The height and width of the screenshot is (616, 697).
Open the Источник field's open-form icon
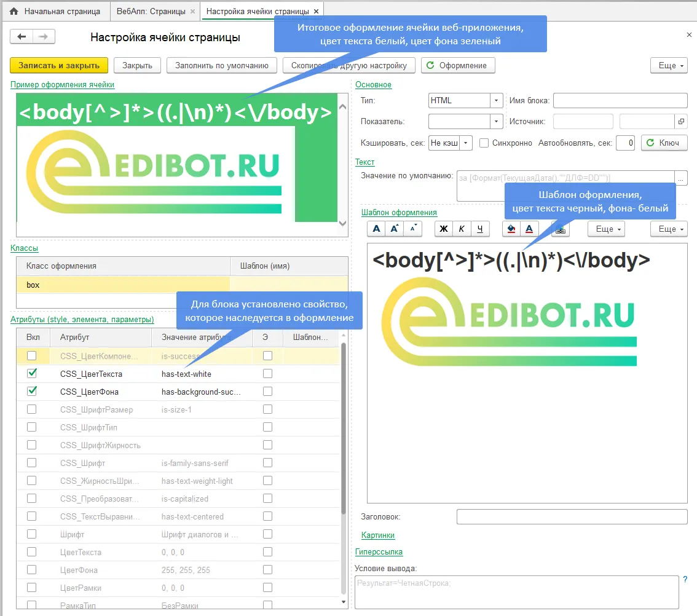[681, 122]
